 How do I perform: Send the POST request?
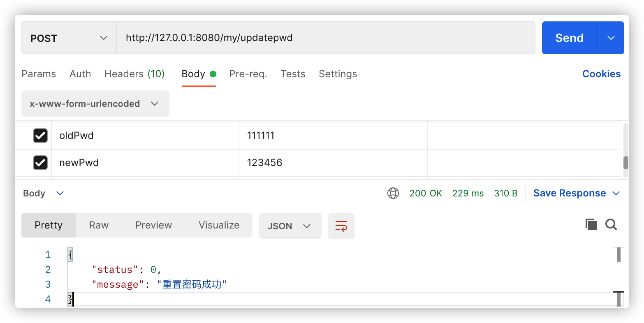tap(570, 38)
